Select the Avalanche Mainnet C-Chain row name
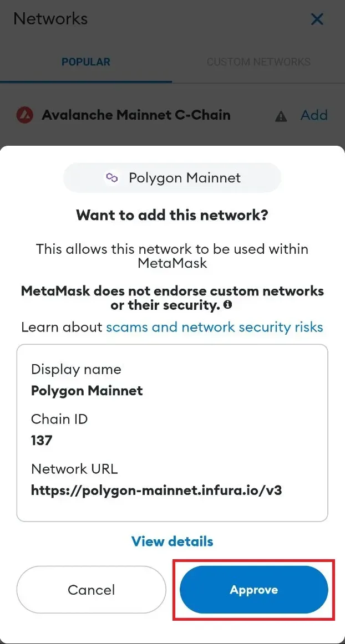The height and width of the screenshot is (644, 345). coord(136,115)
